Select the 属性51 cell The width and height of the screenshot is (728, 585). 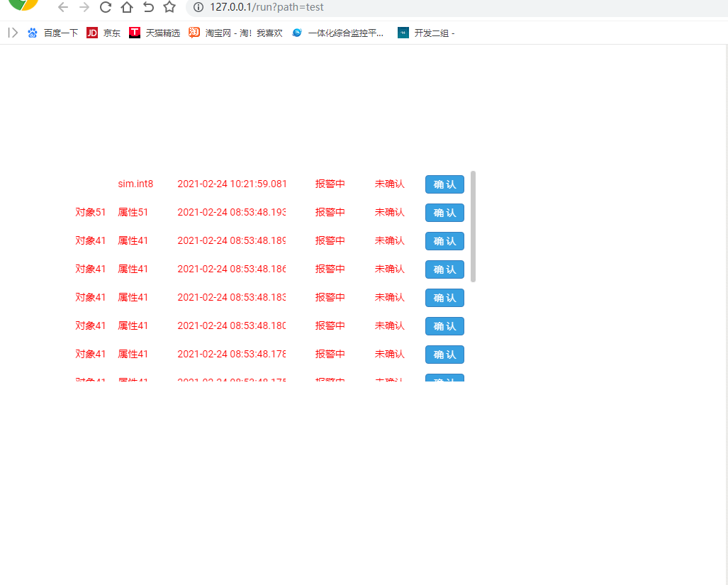coord(133,212)
